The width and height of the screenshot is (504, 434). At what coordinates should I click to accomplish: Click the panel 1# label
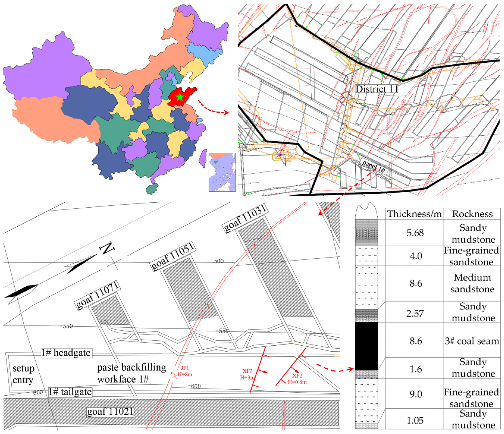(373, 166)
